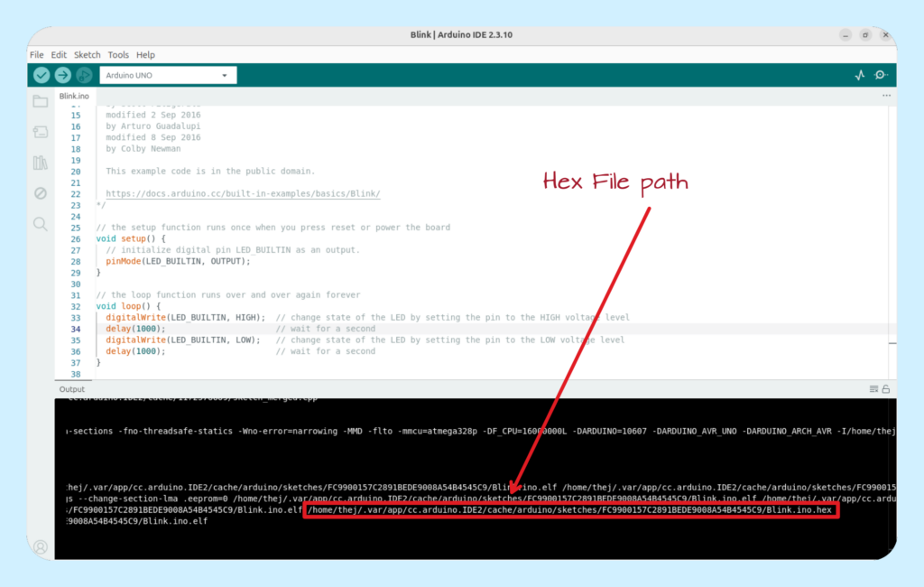The image size is (924, 587).
Task: Click the 'void setup() {' line
Action: tap(131, 239)
